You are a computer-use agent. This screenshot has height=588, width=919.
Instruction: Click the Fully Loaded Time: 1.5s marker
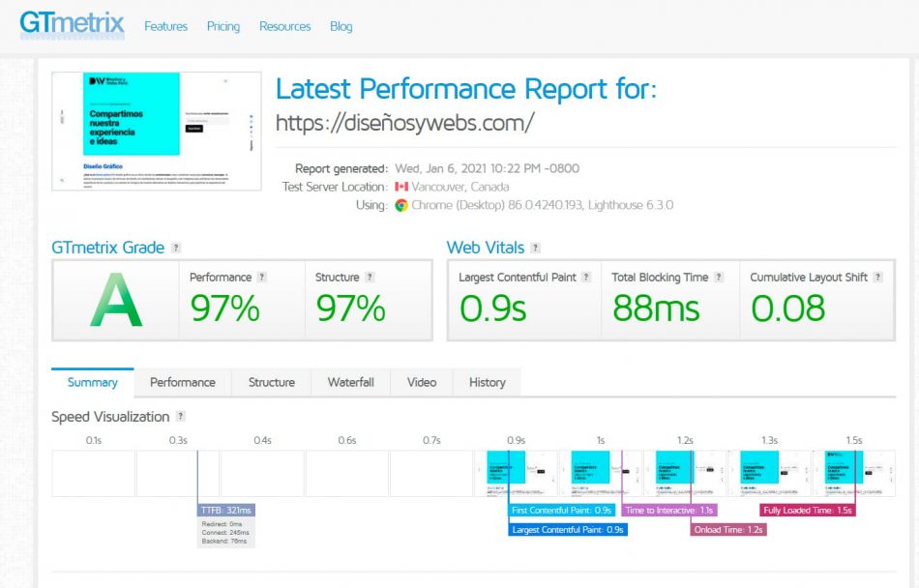pyautogui.click(x=808, y=510)
